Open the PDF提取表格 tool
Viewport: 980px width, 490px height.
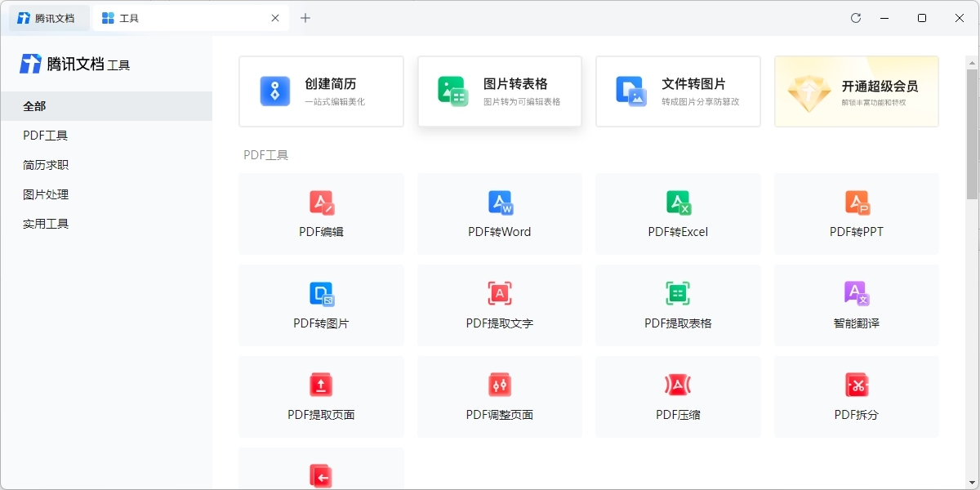coord(678,305)
